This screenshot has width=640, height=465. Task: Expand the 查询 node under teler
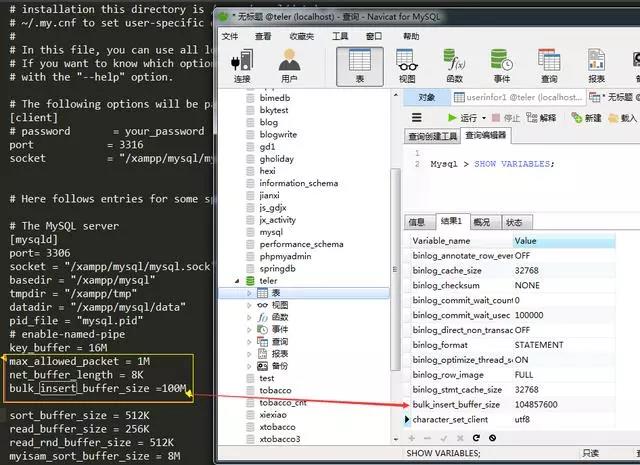coord(249,342)
